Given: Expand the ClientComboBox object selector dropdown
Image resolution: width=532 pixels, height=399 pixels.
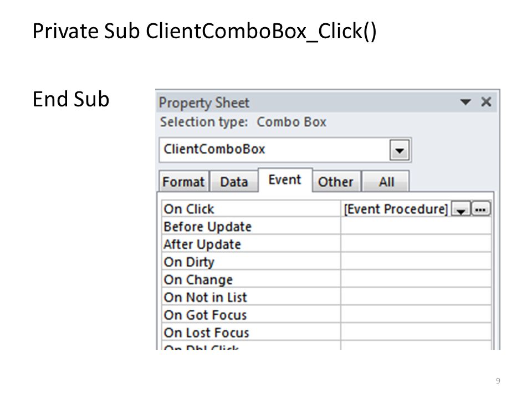Looking at the screenshot, I should [x=400, y=150].
